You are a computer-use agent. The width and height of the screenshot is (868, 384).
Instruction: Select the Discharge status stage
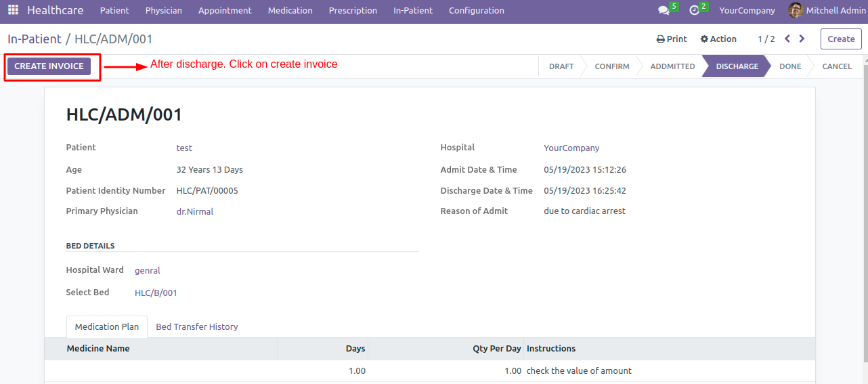(x=737, y=66)
